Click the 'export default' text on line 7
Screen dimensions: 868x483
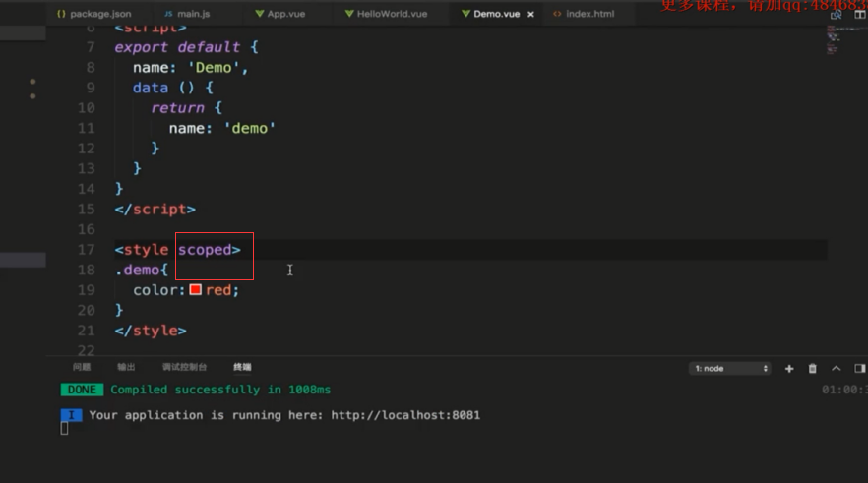(x=177, y=47)
